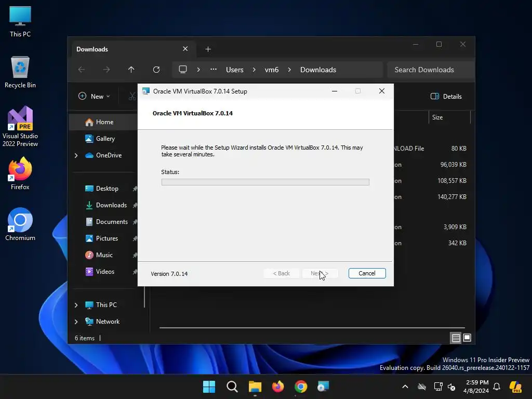Click the horizontal scrollbar in file list
This screenshot has height=399, width=532.
312,328
